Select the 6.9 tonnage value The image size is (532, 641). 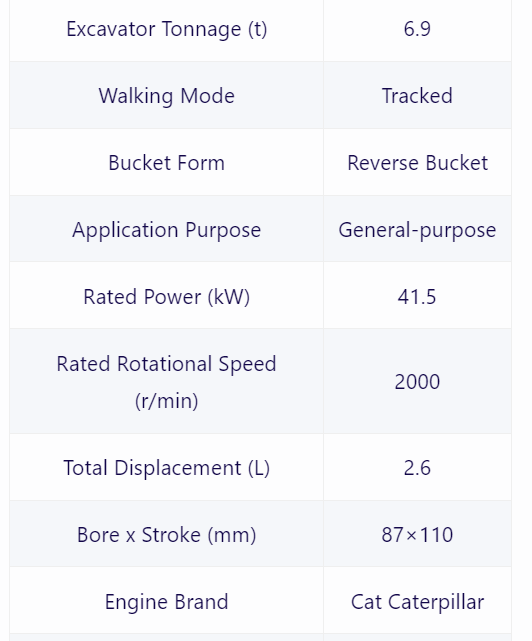click(417, 29)
